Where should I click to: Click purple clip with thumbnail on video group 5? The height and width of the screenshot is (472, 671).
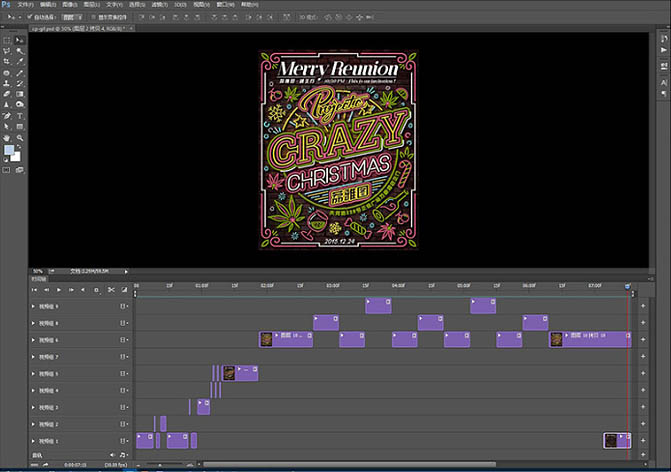tap(241, 373)
